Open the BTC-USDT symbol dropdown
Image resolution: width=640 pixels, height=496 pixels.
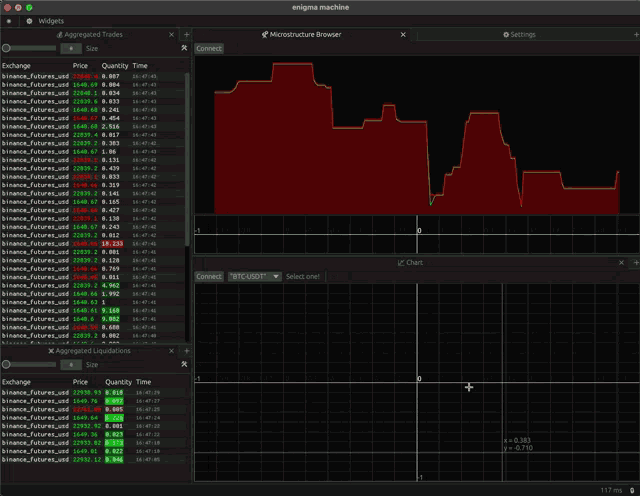point(254,276)
